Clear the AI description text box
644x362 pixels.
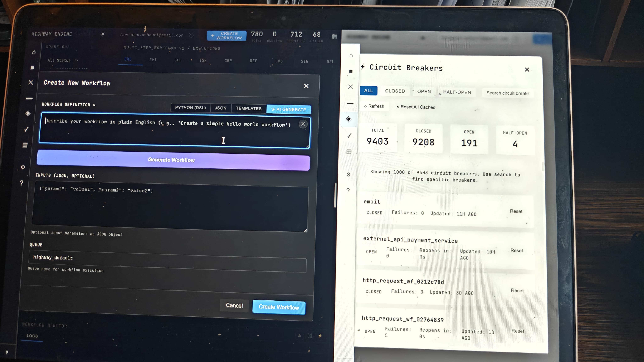coord(303,124)
